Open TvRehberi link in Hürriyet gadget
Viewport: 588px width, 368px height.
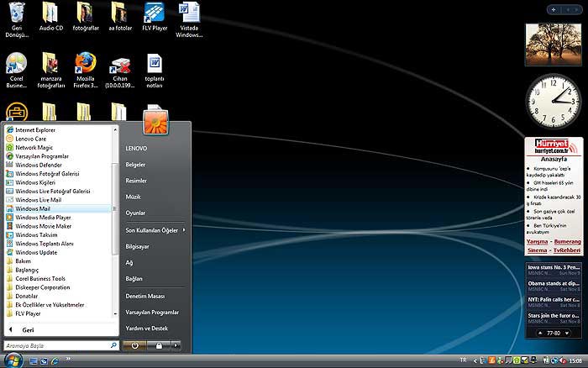pyautogui.click(x=567, y=250)
